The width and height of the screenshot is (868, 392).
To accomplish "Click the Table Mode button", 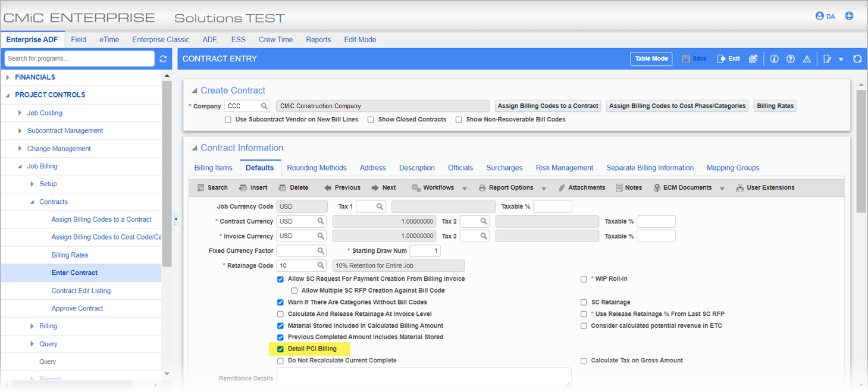I will click(x=651, y=59).
